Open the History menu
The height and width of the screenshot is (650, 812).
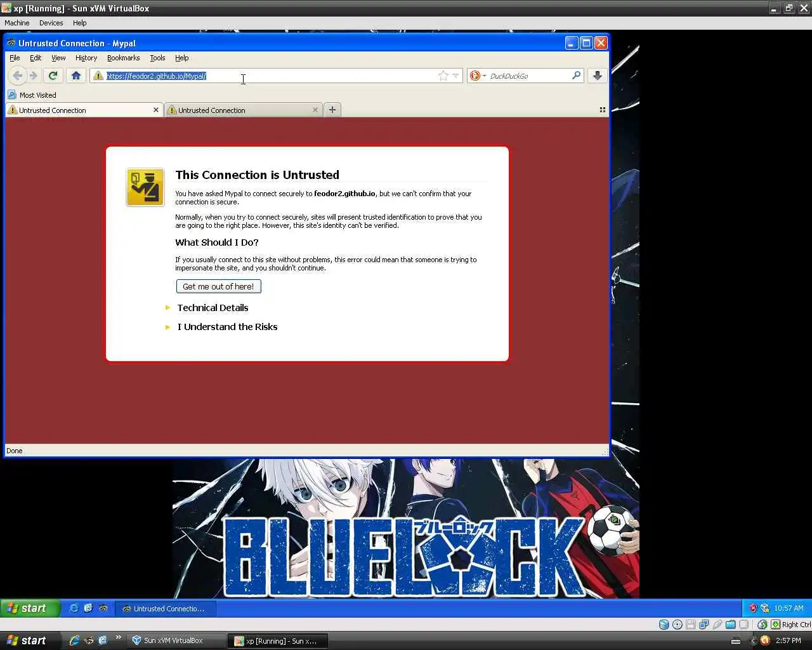tap(86, 58)
